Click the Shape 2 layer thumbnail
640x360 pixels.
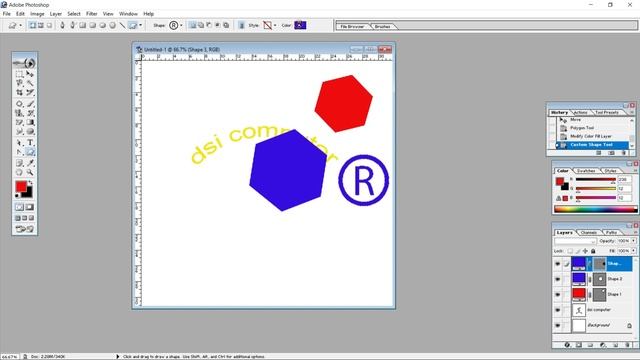(578, 279)
